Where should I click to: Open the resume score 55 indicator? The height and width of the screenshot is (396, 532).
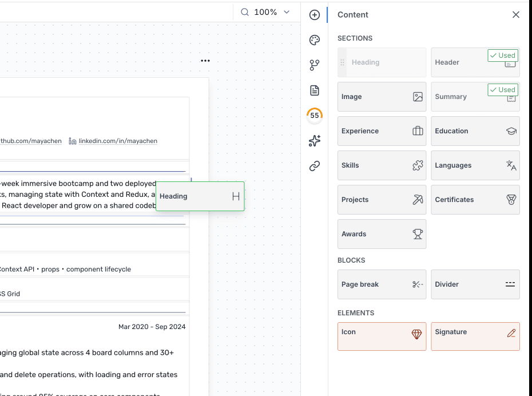click(315, 116)
